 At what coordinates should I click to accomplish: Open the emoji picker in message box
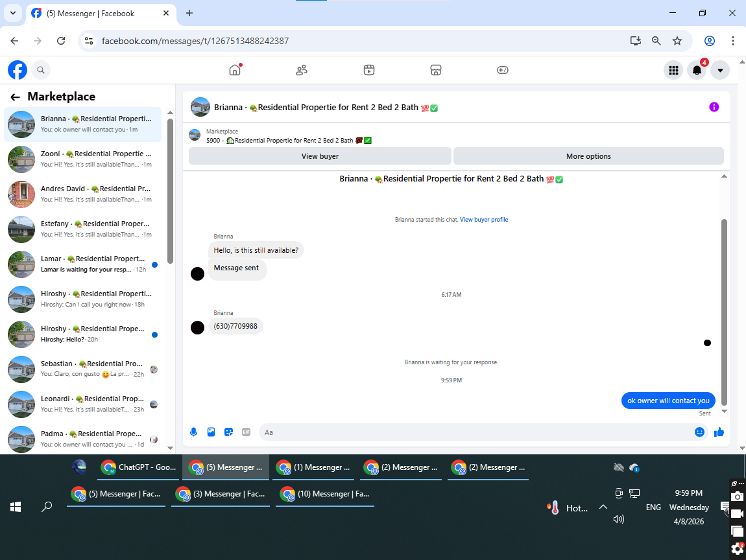coord(699,432)
